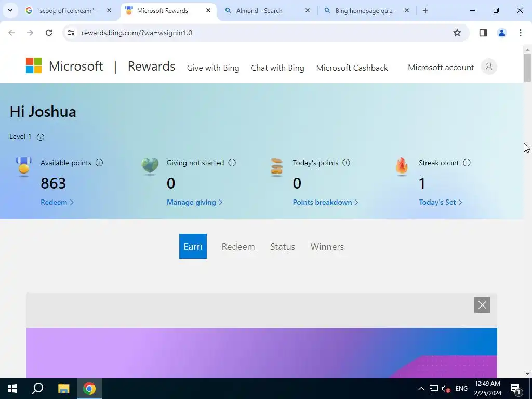532x399 pixels.
Task: Open Give with Bing
Action: [213, 68]
